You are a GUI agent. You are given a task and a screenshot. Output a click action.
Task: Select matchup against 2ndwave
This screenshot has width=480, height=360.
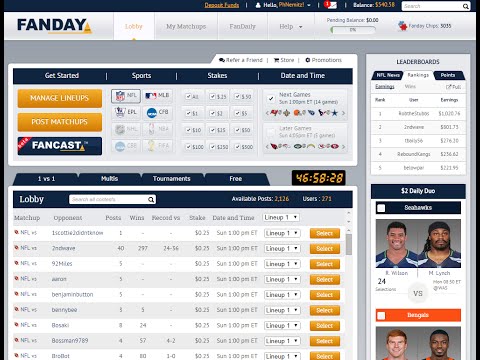click(x=325, y=249)
